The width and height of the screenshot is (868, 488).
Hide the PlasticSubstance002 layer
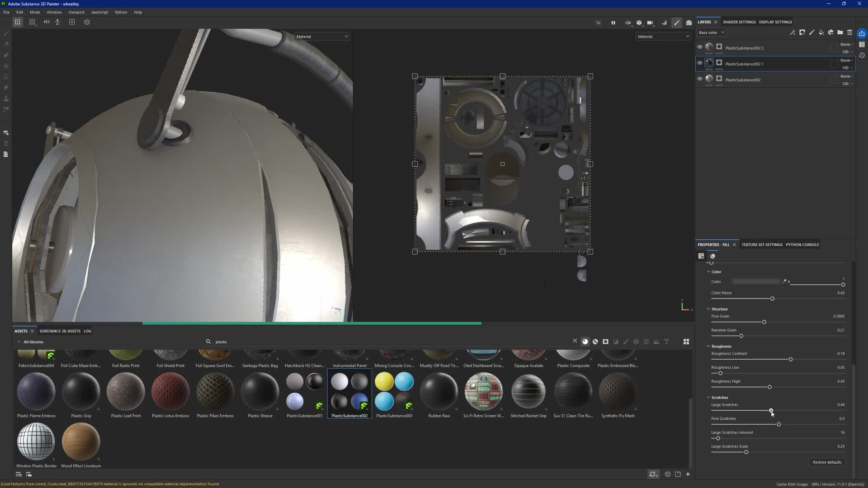click(700, 79)
